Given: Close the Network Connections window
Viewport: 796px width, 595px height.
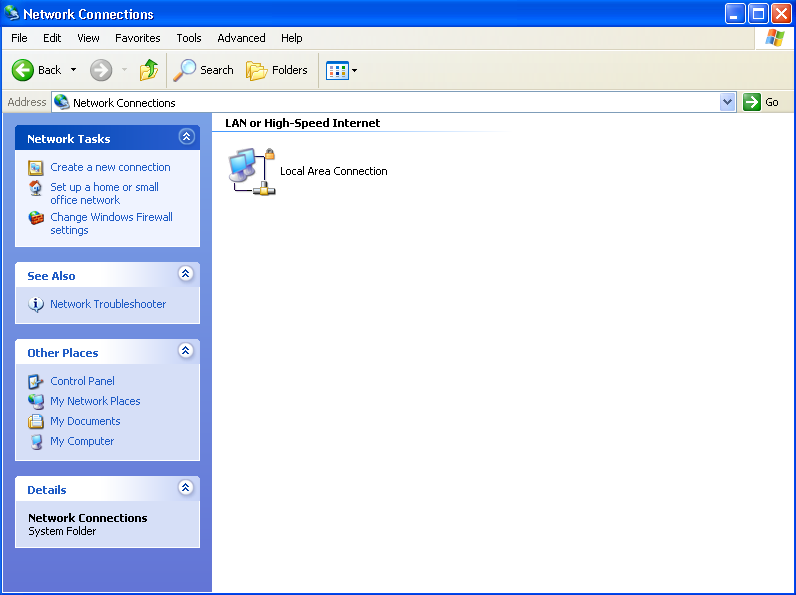Looking at the screenshot, I should click(781, 14).
